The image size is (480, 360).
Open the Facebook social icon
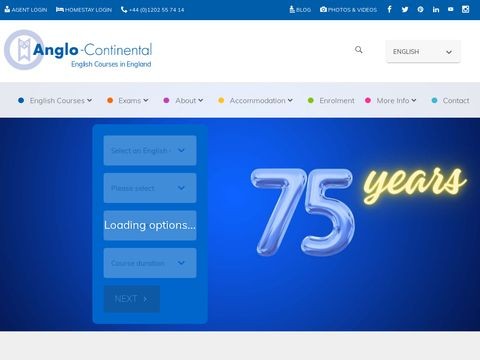389,9
